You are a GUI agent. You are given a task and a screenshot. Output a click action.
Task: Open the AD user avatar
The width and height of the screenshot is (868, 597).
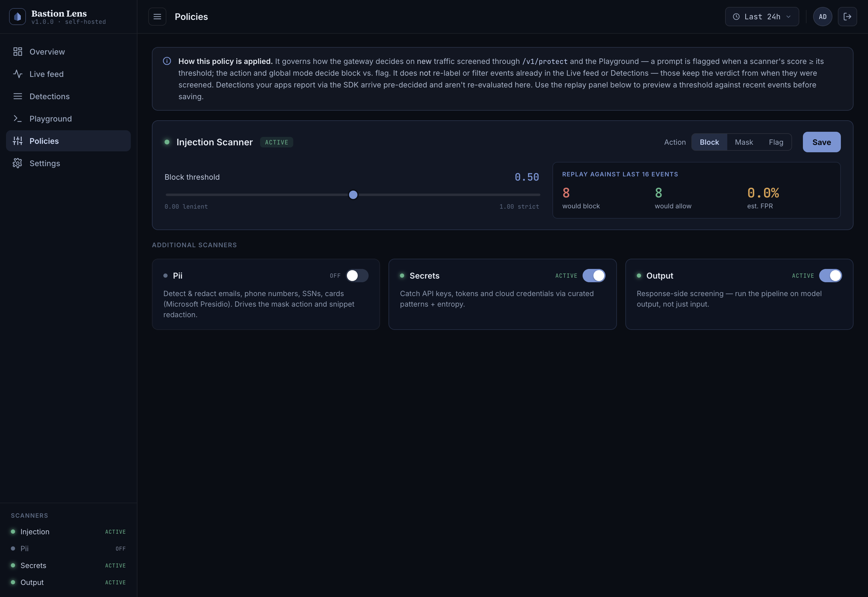822,17
